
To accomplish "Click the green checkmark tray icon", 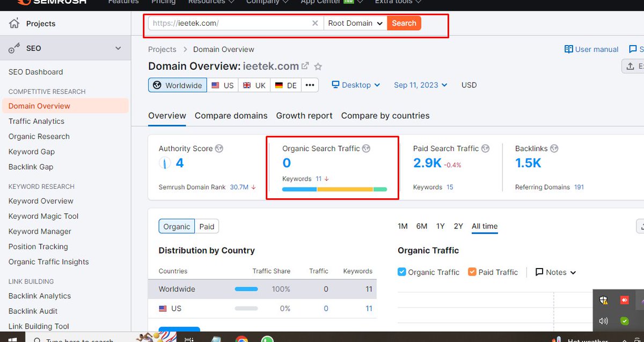I will (x=624, y=321).
